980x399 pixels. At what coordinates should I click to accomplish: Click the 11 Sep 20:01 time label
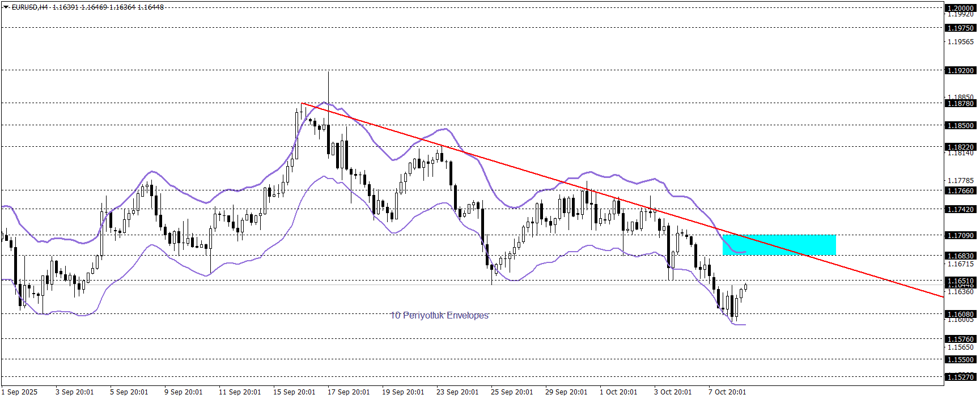pyautogui.click(x=240, y=392)
